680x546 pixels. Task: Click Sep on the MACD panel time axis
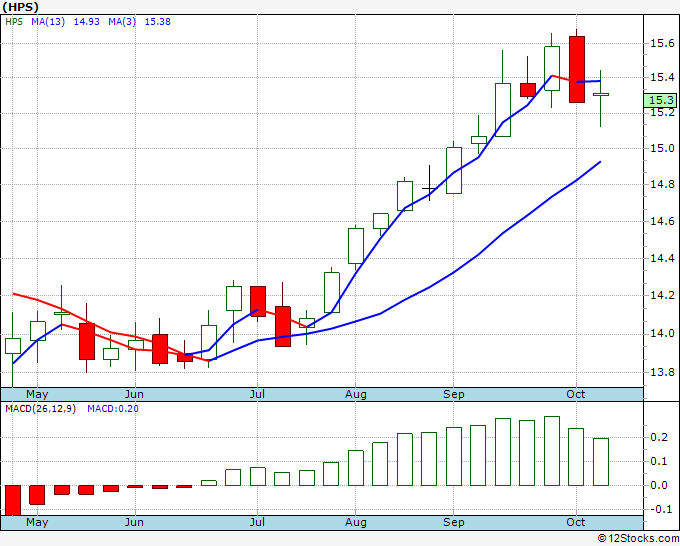[454, 522]
